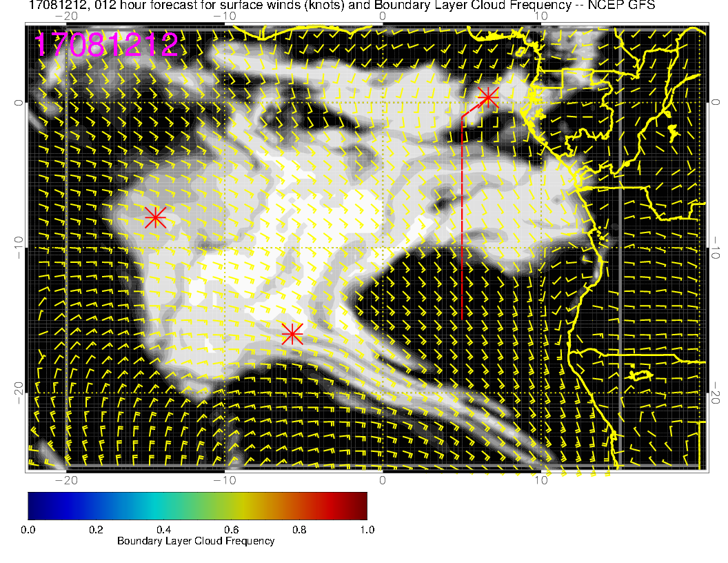This screenshot has width=728, height=563.
Task: Click the red asterisk near the equator
Action: (488, 97)
